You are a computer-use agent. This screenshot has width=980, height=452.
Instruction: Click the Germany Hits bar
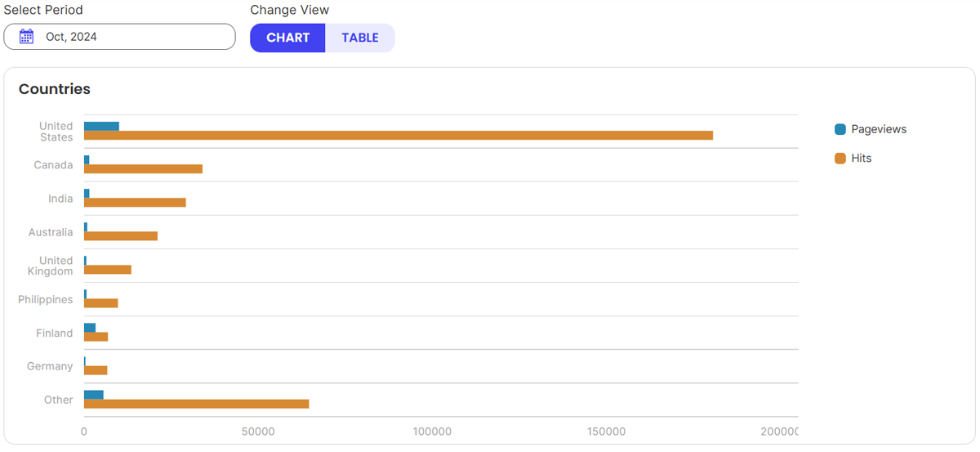click(x=96, y=370)
